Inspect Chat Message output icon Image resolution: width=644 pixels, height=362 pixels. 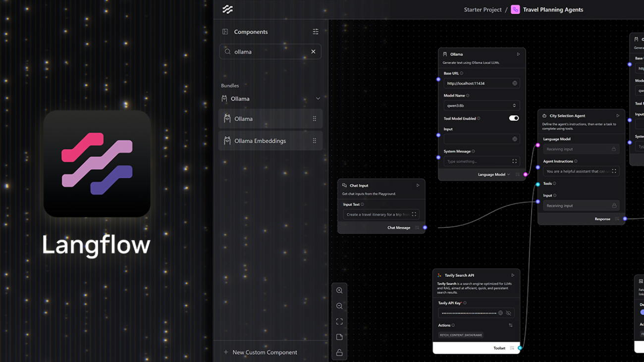(x=417, y=228)
